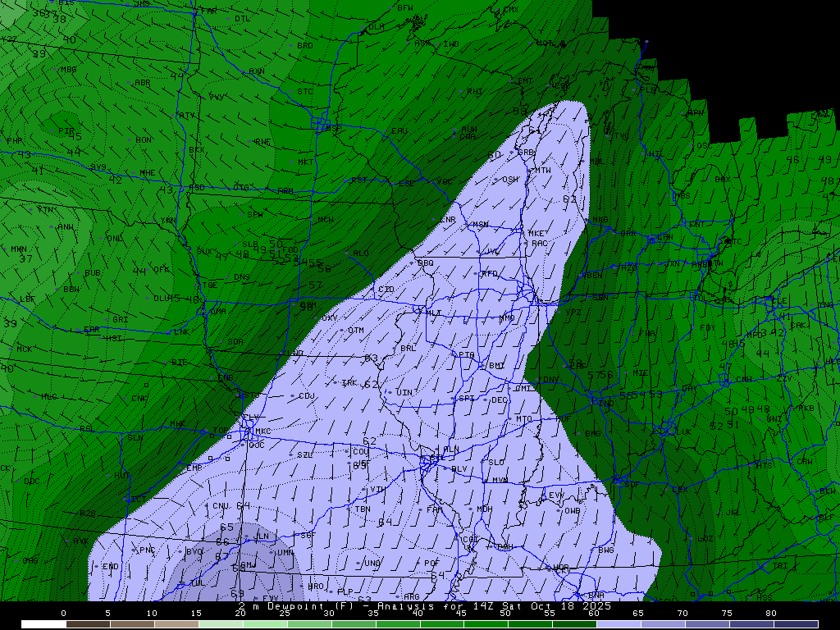Viewport: 840px width, 630px height.
Task: Select the IND station label
Action: click(x=605, y=404)
